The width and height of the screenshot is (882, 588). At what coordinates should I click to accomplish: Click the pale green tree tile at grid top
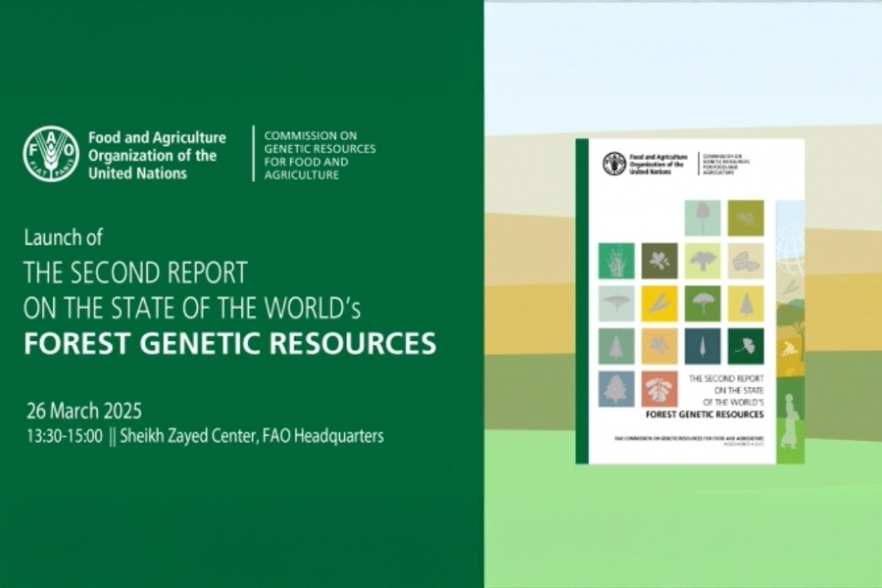click(703, 219)
